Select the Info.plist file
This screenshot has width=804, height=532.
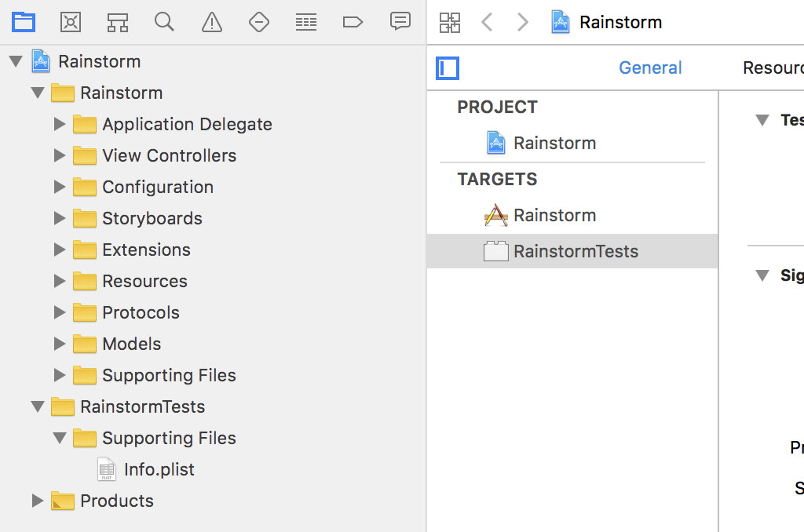pos(158,469)
